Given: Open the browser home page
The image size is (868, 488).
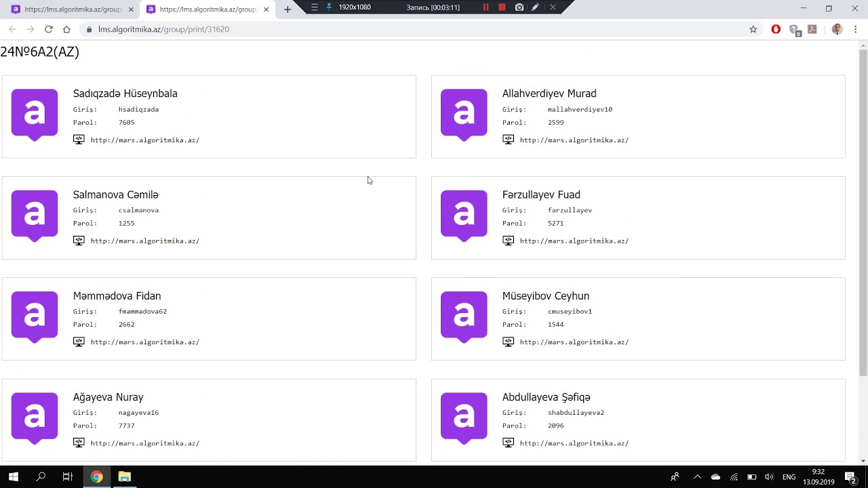Looking at the screenshot, I should tap(66, 29).
